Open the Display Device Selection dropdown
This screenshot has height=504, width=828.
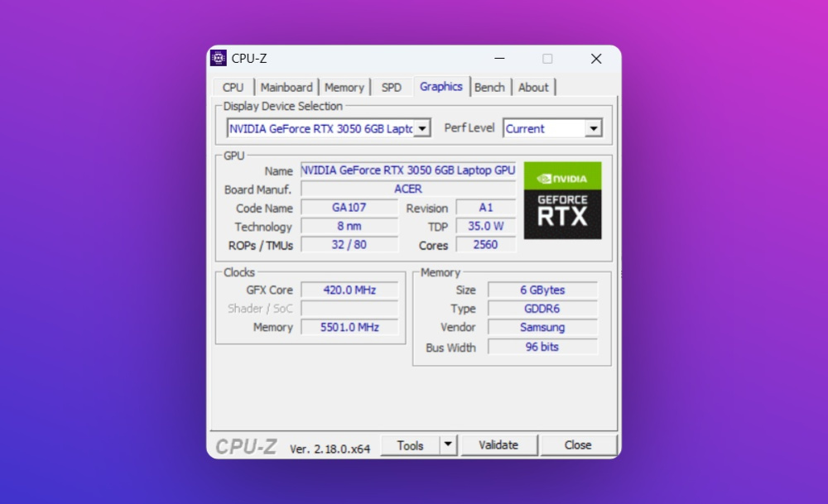tap(422, 128)
